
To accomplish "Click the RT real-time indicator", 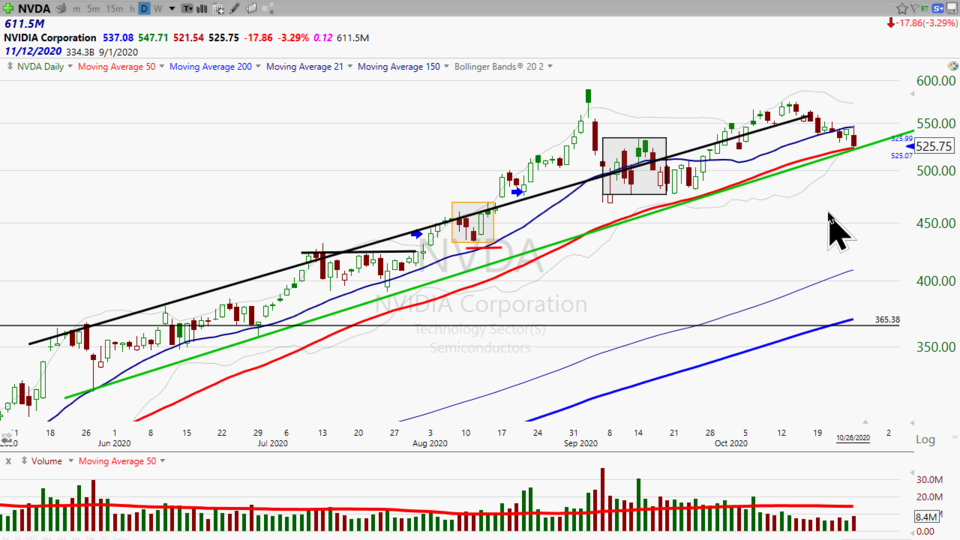I will (925, 8).
